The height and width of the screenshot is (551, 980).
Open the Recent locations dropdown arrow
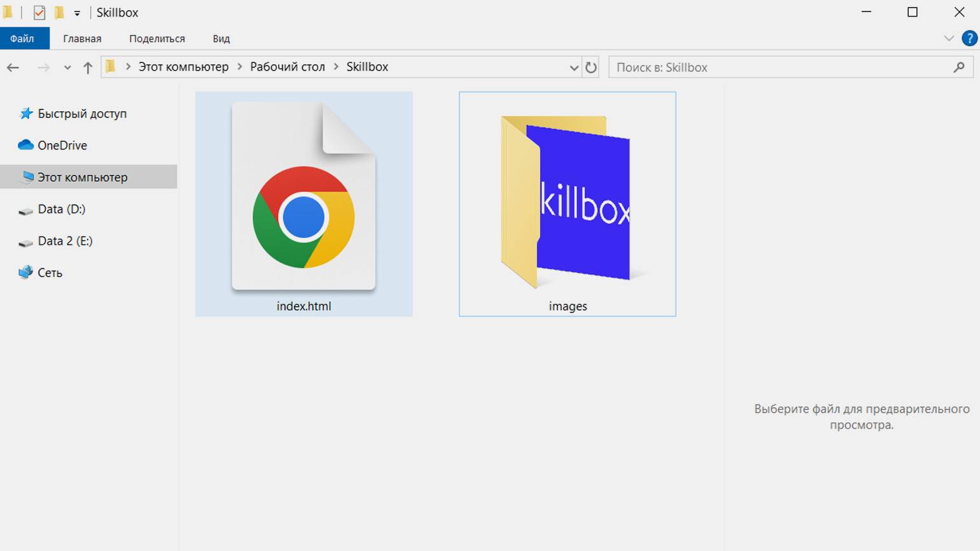pyautogui.click(x=67, y=67)
